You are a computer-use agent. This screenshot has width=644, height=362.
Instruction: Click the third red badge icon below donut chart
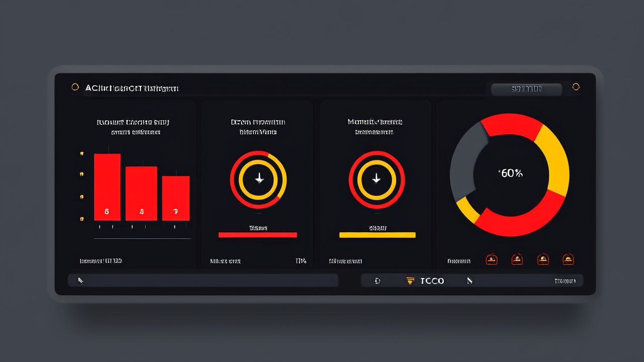point(543,259)
